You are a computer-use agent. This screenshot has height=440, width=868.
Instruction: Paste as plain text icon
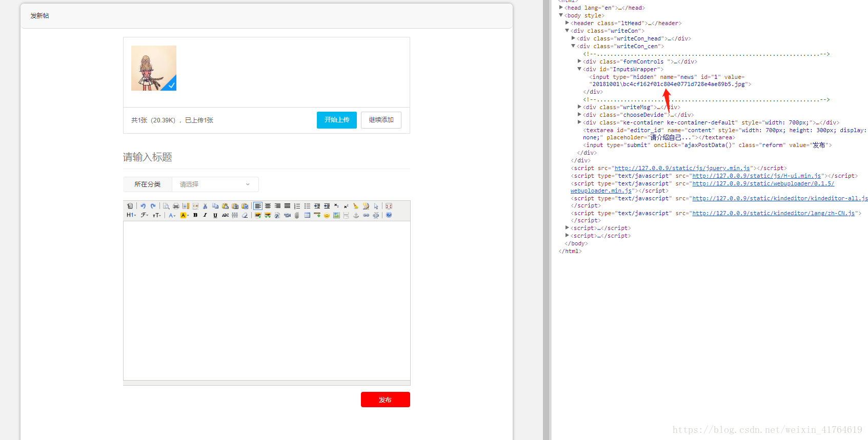[x=235, y=206]
